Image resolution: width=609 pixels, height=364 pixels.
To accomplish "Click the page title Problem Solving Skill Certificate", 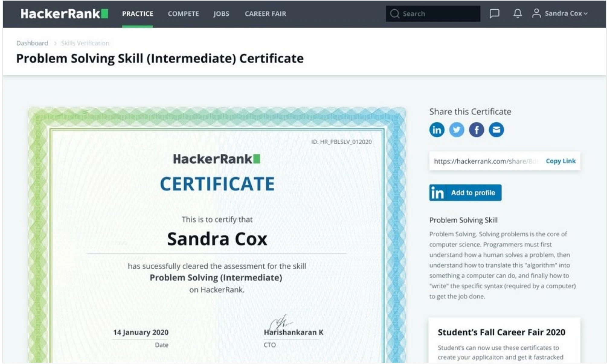I will tap(160, 58).
